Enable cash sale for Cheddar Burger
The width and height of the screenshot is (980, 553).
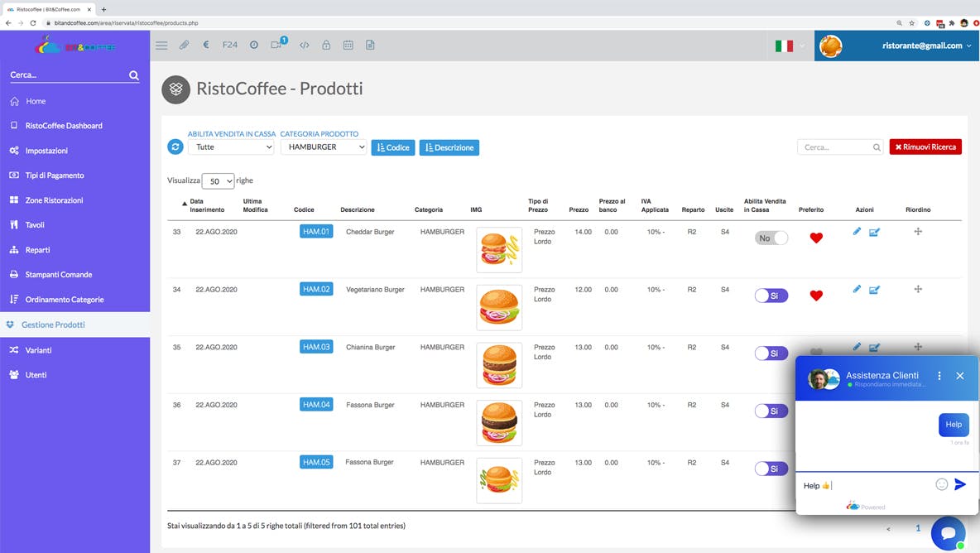[771, 238]
